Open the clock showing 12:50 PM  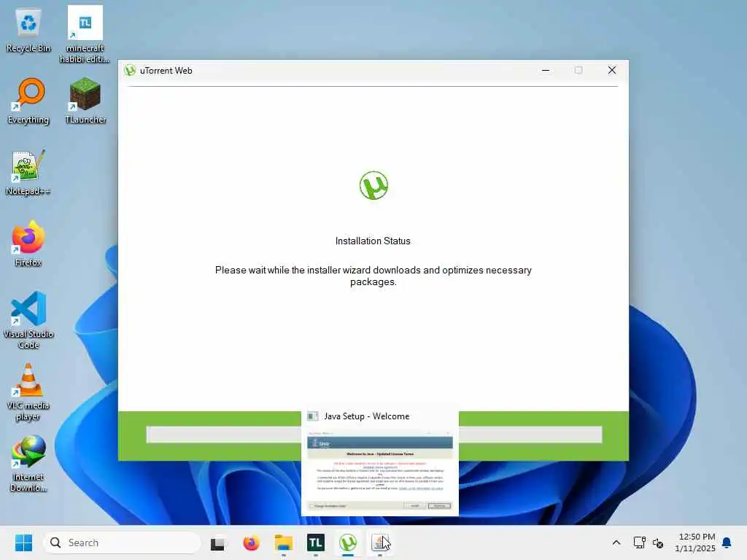[694, 542]
